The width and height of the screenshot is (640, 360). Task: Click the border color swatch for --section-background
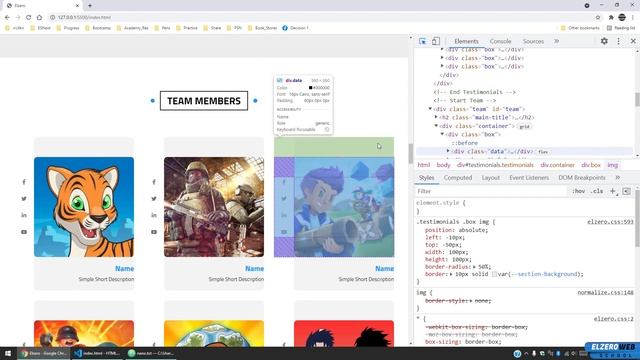click(494, 274)
